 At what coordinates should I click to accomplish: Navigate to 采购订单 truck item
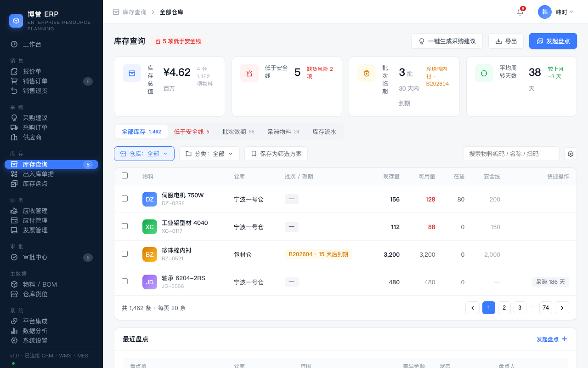click(51, 127)
